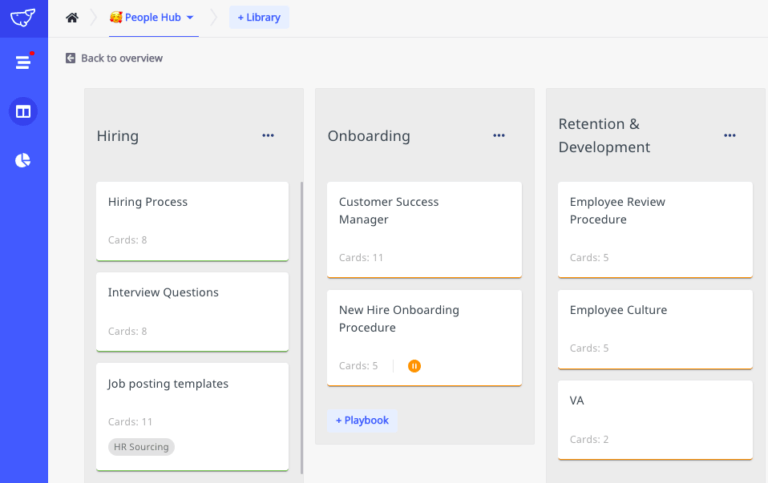Open the Interview Questions card
This screenshot has height=483, width=768.
coord(192,311)
